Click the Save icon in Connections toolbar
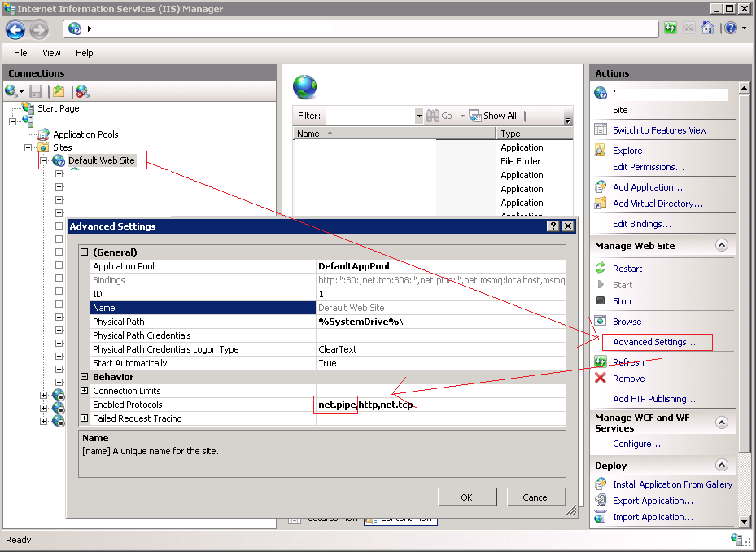 [x=36, y=92]
